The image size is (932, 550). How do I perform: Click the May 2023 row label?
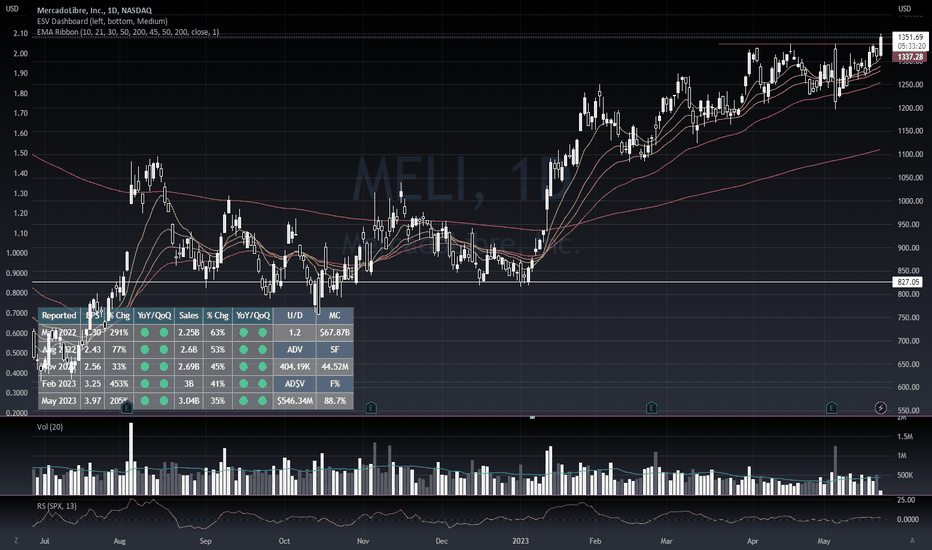click(x=59, y=401)
